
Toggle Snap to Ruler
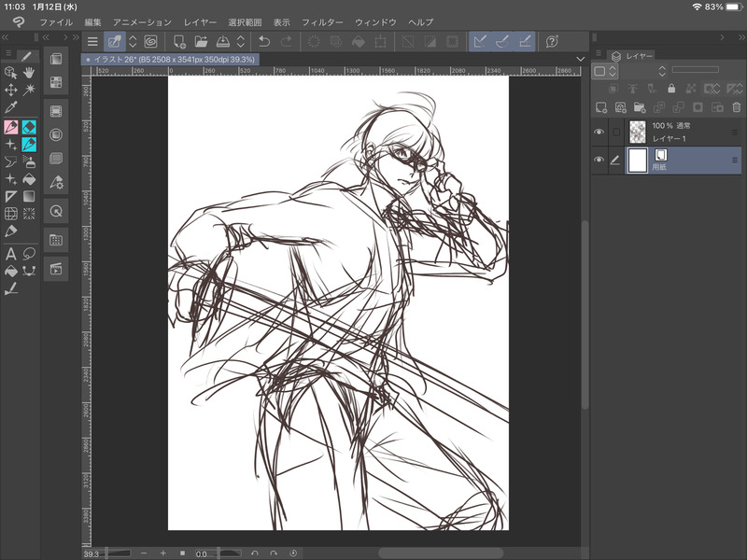tap(480, 41)
